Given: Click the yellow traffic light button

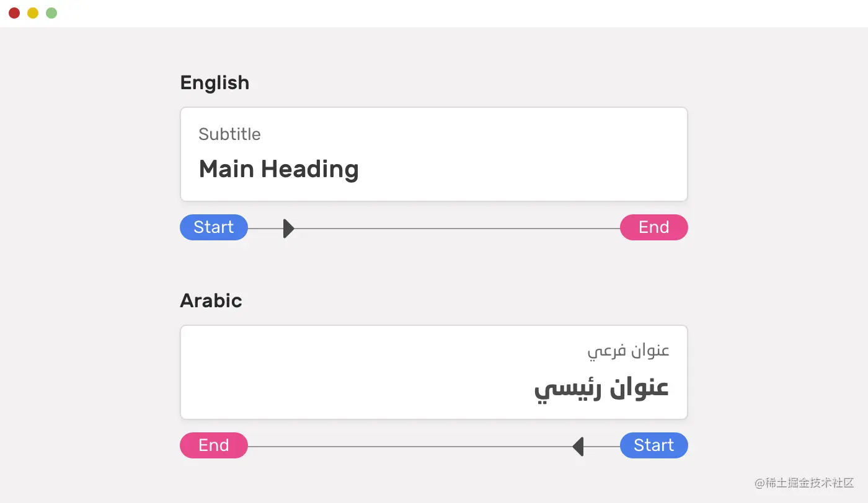Looking at the screenshot, I should point(32,12).
